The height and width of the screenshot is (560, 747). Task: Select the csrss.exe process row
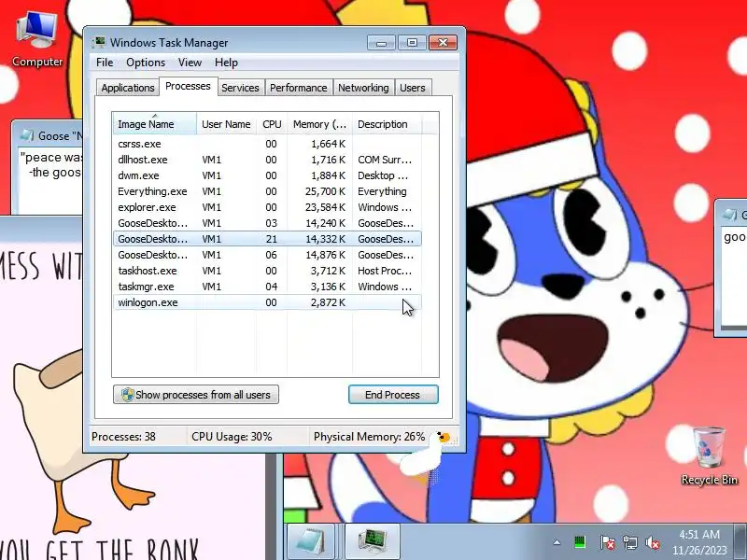(267, 144)
